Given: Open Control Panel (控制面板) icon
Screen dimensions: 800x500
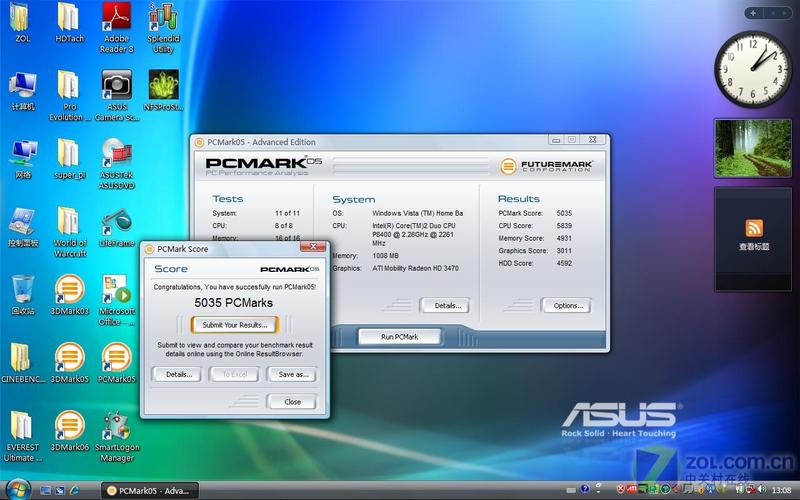Looking at the screenshot, I should (x=23, y=228).
